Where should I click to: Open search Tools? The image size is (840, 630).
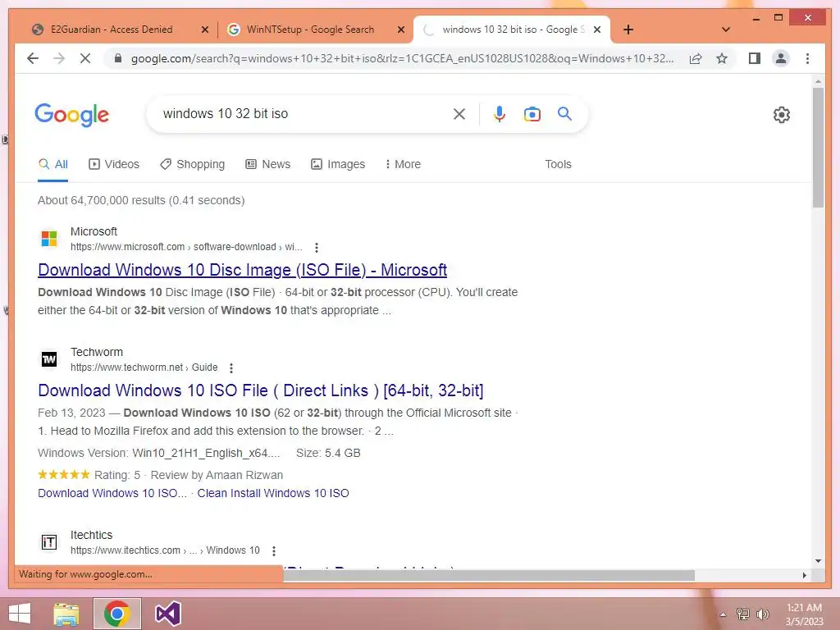[x=558, y=164]
